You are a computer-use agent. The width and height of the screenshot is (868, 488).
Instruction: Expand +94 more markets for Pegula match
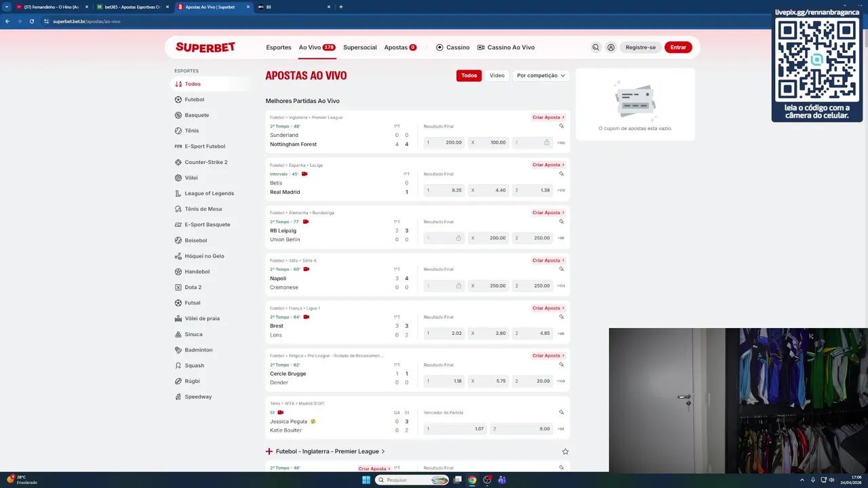pyautogui.click(x=561, y=429)
